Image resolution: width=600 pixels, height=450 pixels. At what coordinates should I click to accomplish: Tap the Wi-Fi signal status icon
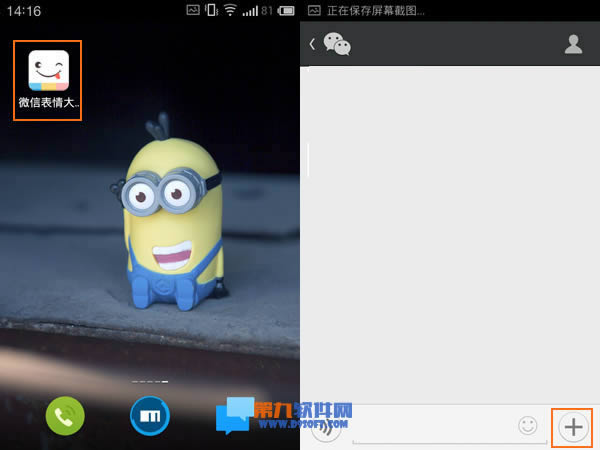tap(230, 10)
